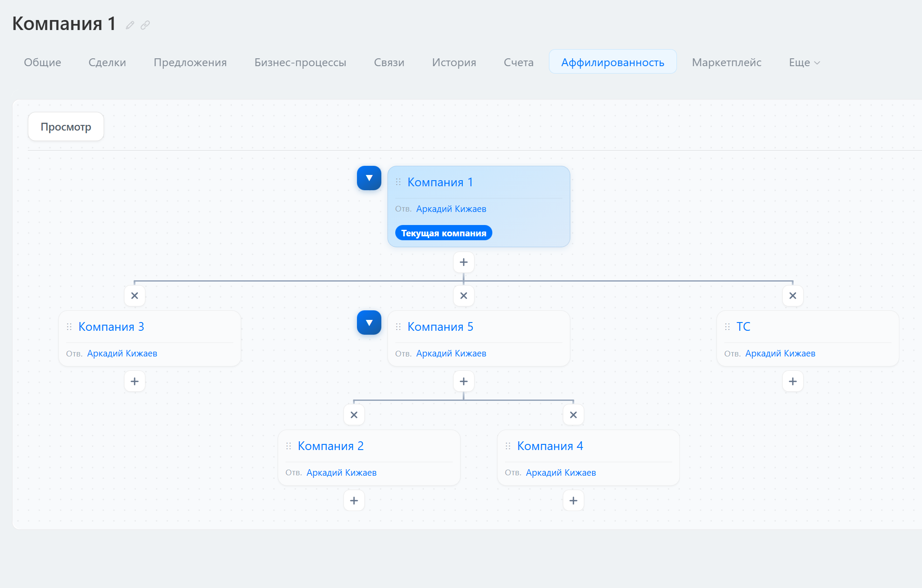Open Компания 4 company link
This screenshot has height=588, width=922.
pyautogui.click(x=550, y=446)
